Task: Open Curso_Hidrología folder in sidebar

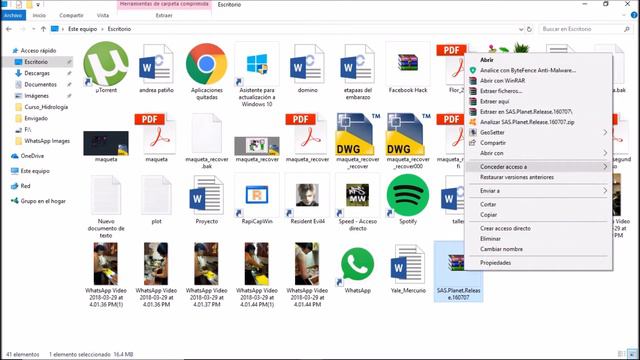Action: 46,107
